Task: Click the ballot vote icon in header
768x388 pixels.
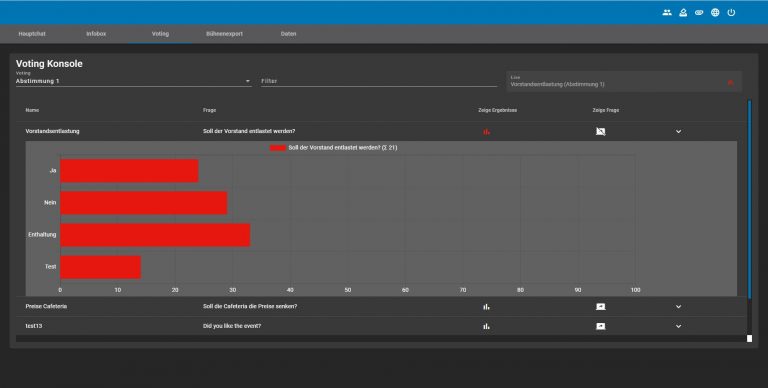Action: 683,13
